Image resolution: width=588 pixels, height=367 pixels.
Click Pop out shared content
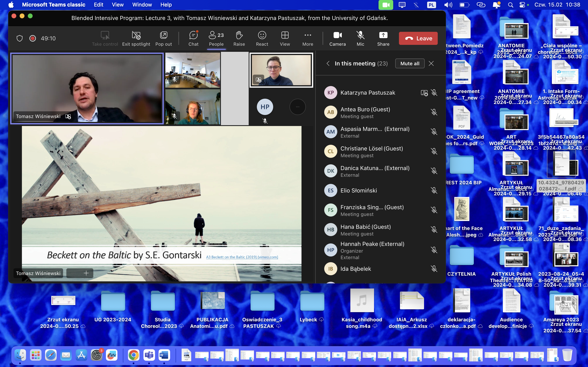tap(164, 38)
